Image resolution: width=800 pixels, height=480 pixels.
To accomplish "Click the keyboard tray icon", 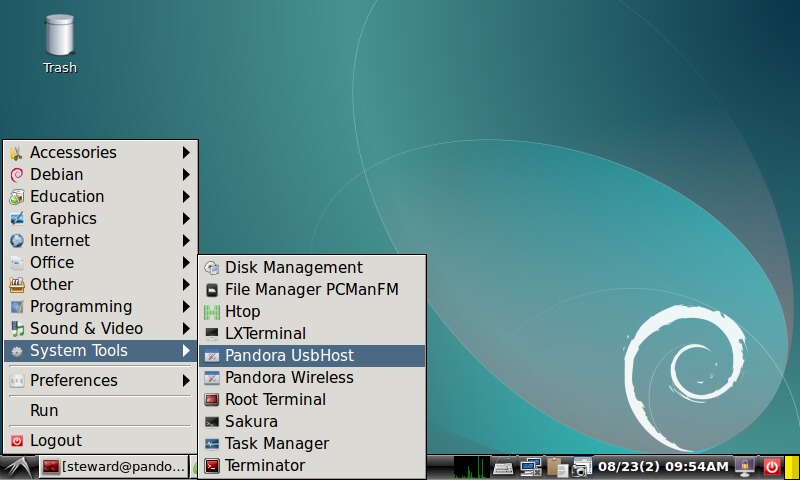I will click(503, 467).
